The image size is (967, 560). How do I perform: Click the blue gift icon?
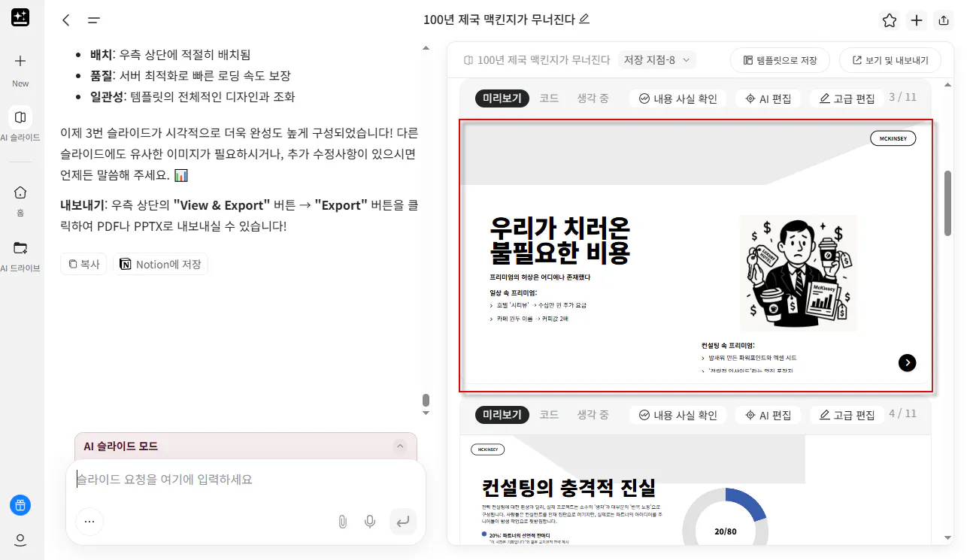pos(20,505)
